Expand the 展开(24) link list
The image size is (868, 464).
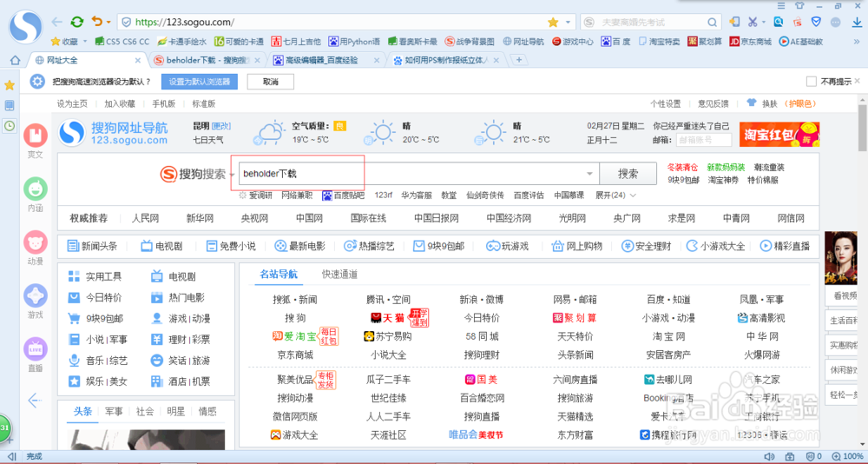pos(615,196)
